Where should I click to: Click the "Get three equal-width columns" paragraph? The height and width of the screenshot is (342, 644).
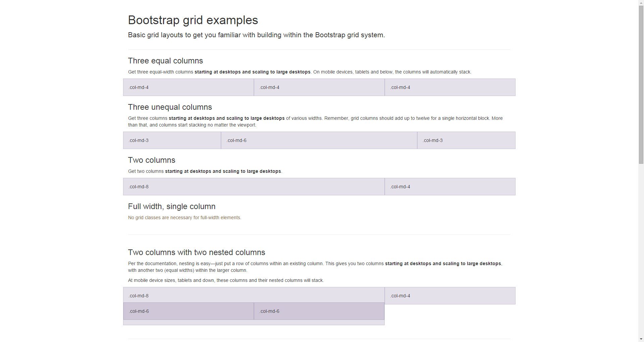(x=300, y=72)
